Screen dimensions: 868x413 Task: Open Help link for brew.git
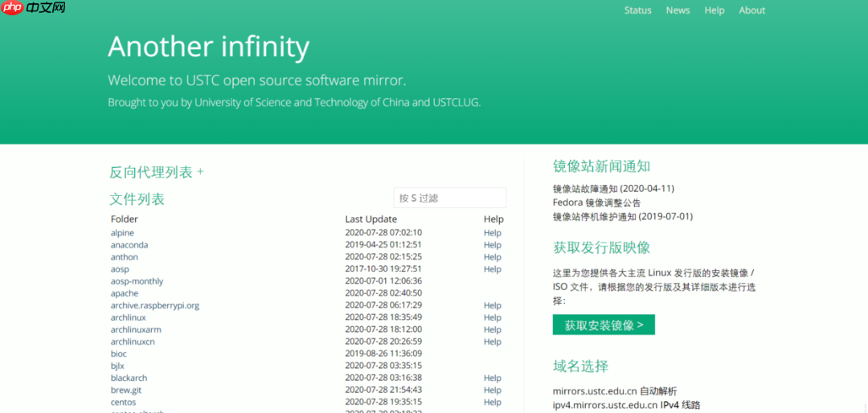[x=492, y=391]
